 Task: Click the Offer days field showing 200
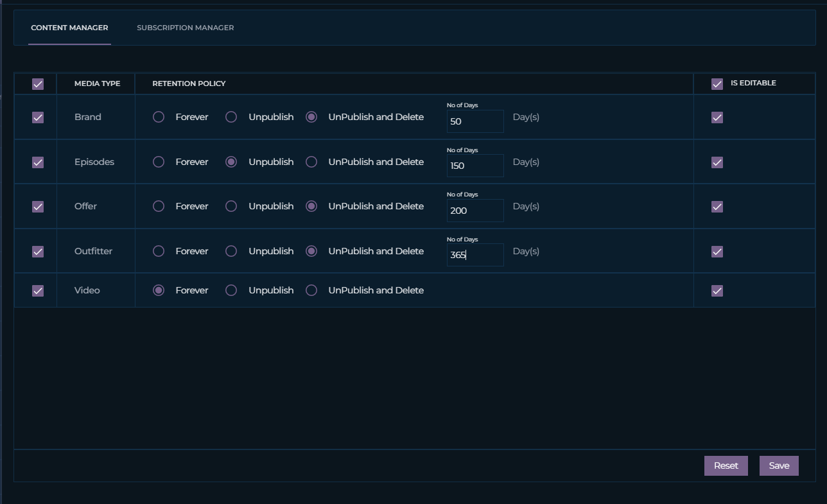[475, 211]
